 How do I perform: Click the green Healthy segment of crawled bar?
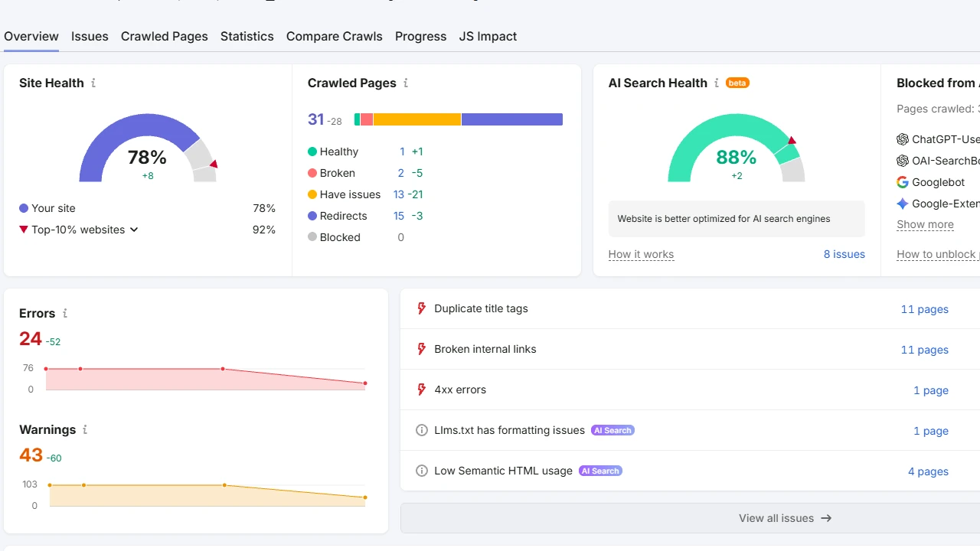pos(357,119)
